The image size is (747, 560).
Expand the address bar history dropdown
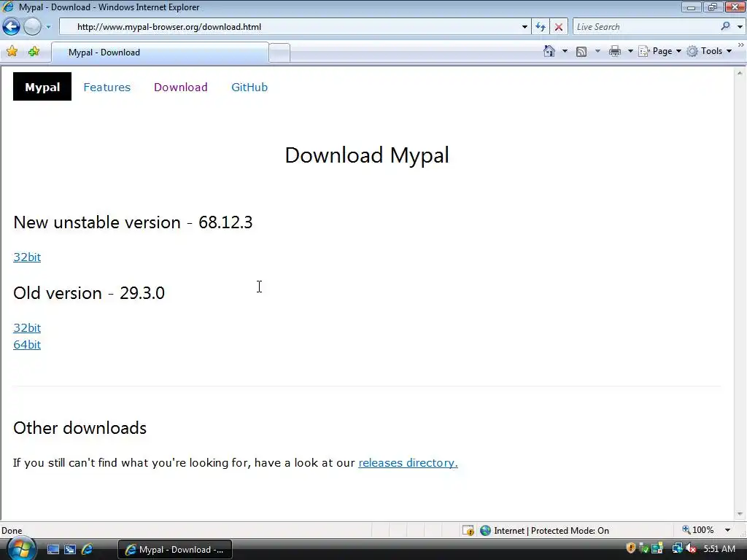click(525, 27)
